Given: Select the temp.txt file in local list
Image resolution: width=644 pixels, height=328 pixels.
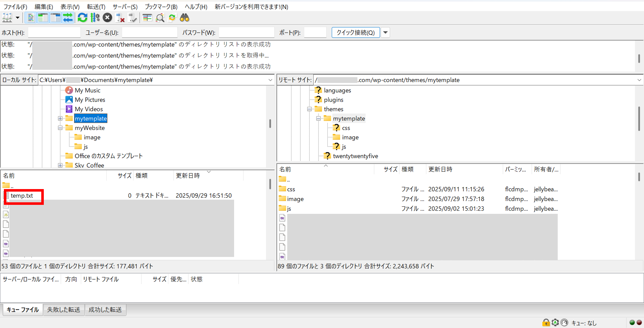Looking at the screenshot, I should point(22,196).
